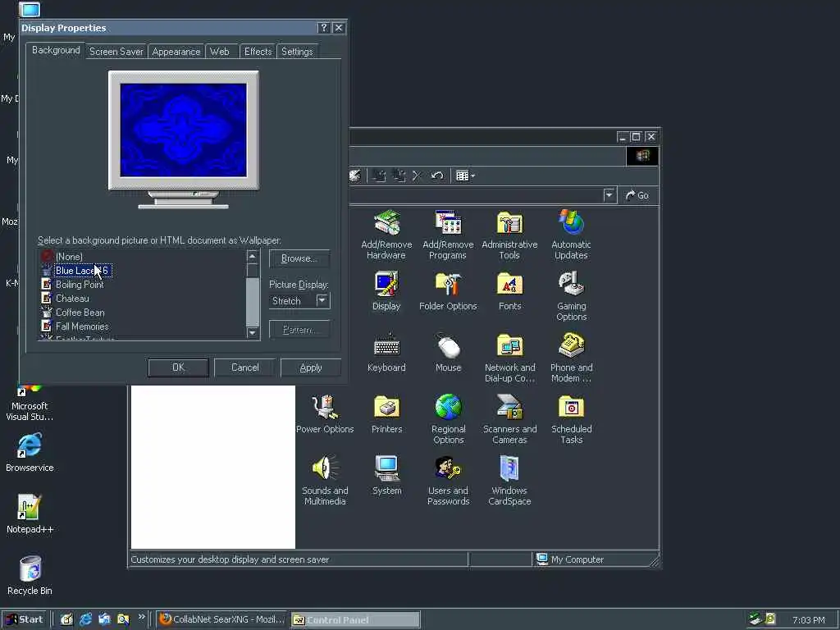Image resolution: width=840 pixels, height=630 pixels.
Task: Switch to the Screen Saver tab
Action: click(116, 52)
